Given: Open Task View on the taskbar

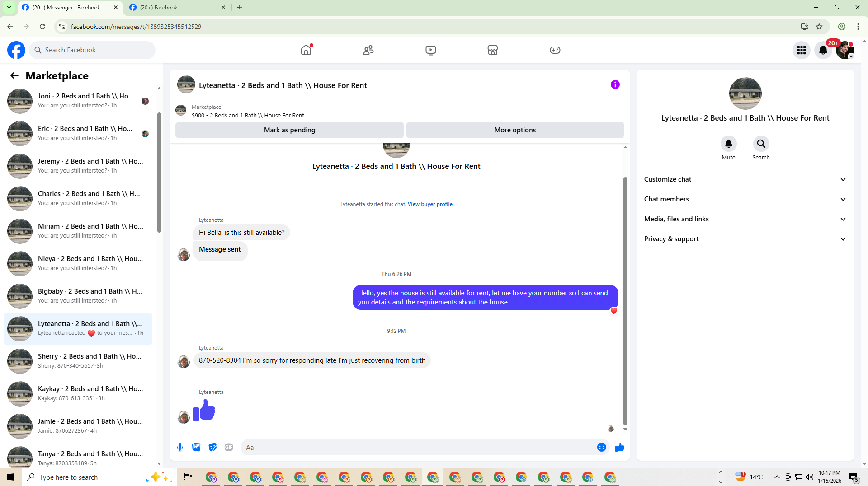Looking at the screenshot, I should coord(188,477).
